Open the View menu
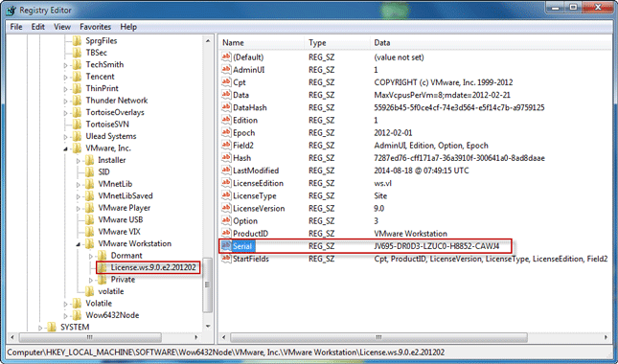The height and width of the screenshot is (364, 618). click(62, 27)
